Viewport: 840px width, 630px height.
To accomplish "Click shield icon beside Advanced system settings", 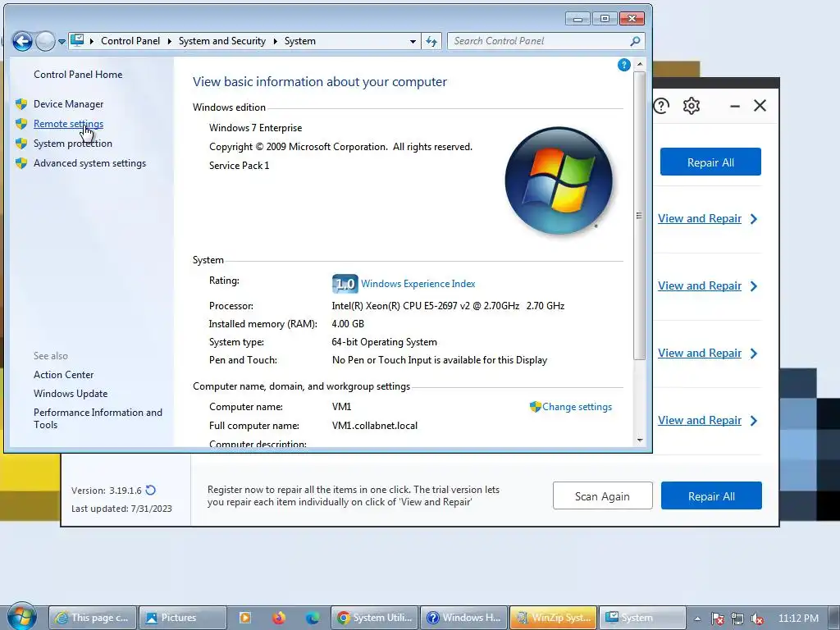I will [x=21, y=163].
